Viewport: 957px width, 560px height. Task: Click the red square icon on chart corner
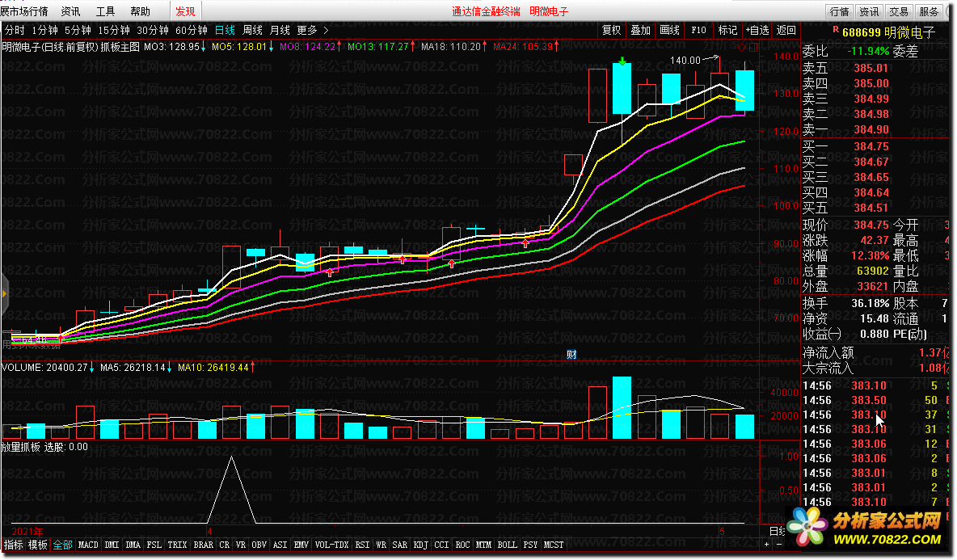tap(753, 46)
